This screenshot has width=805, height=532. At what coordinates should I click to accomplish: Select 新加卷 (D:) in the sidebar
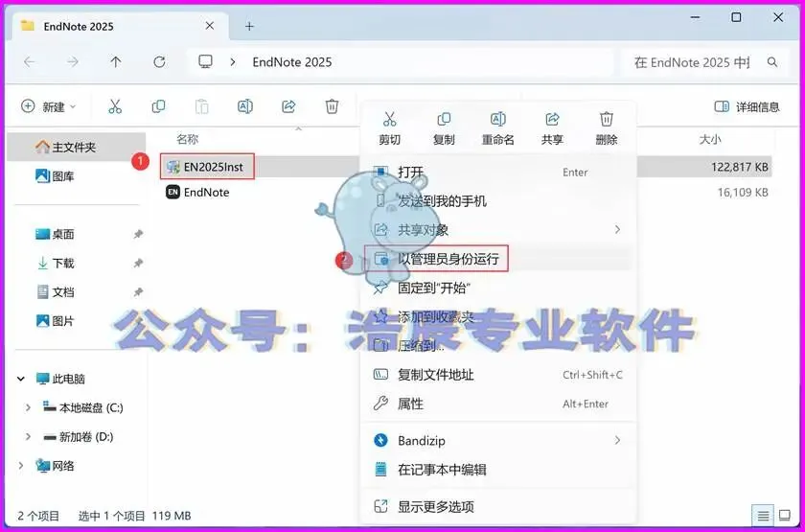pos(78,437)
